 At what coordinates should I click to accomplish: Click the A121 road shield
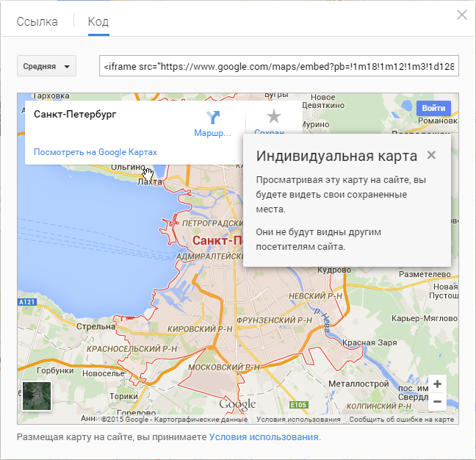(x=27, y=302)
